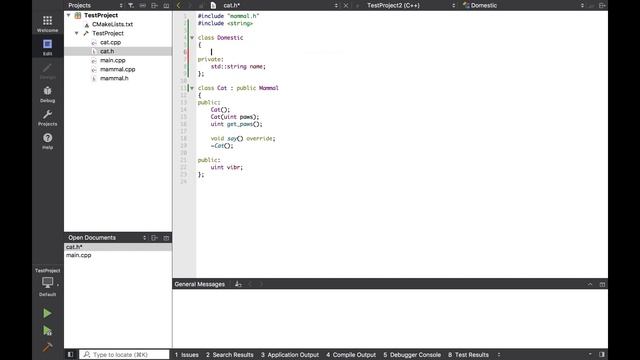Switch to cat.h* in Open Documents

point(118,247)
